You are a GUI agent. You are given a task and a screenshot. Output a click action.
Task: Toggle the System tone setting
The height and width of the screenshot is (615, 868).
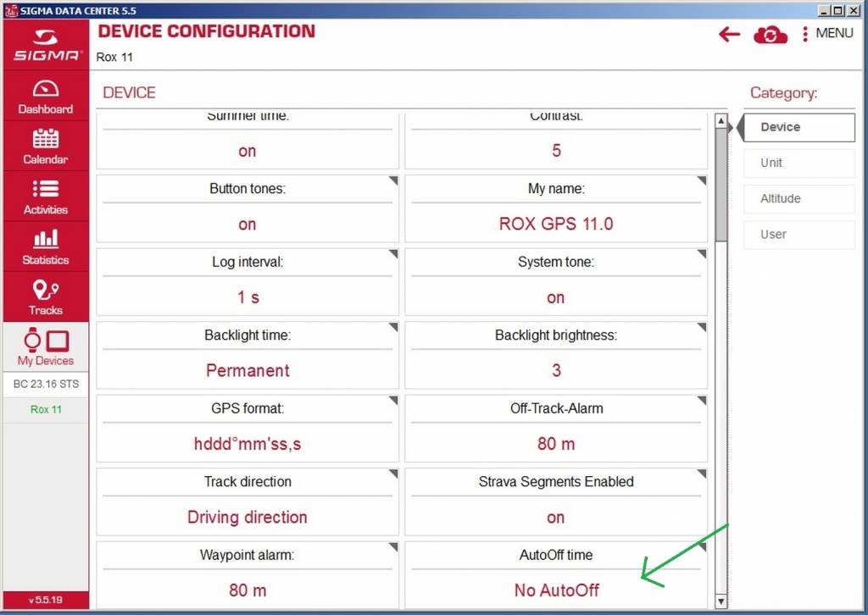click(555, 297)
